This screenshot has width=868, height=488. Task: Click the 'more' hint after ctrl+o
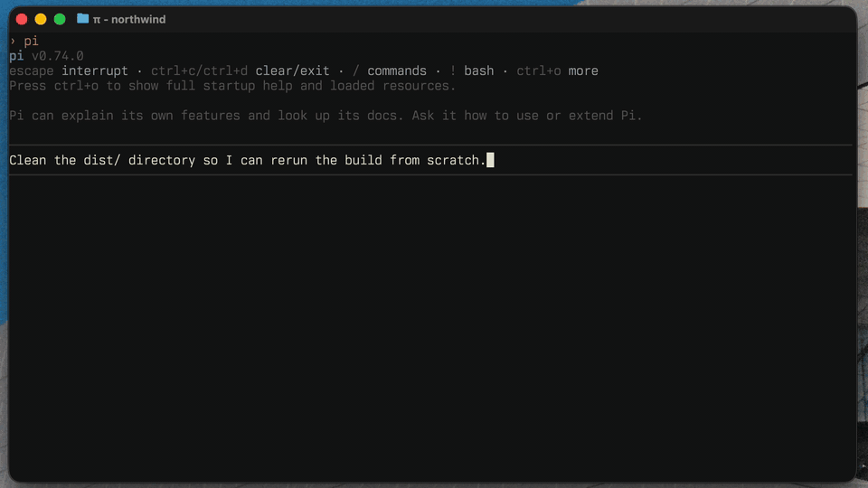[583, 70]
